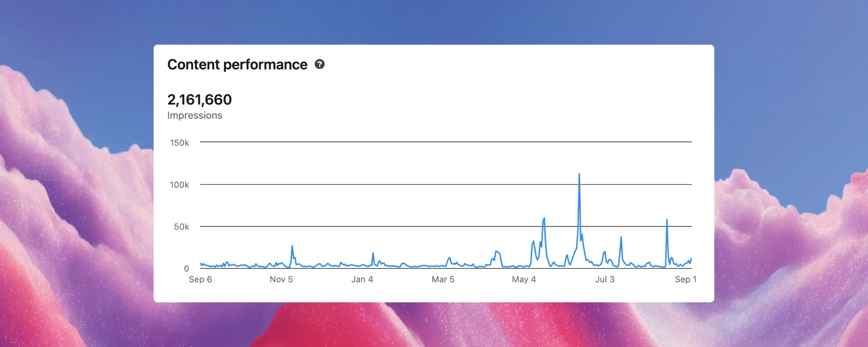Viewport: 868px width, 347px height.
Task: Click the Mar 5 x-axis date label
Action: 443,279
